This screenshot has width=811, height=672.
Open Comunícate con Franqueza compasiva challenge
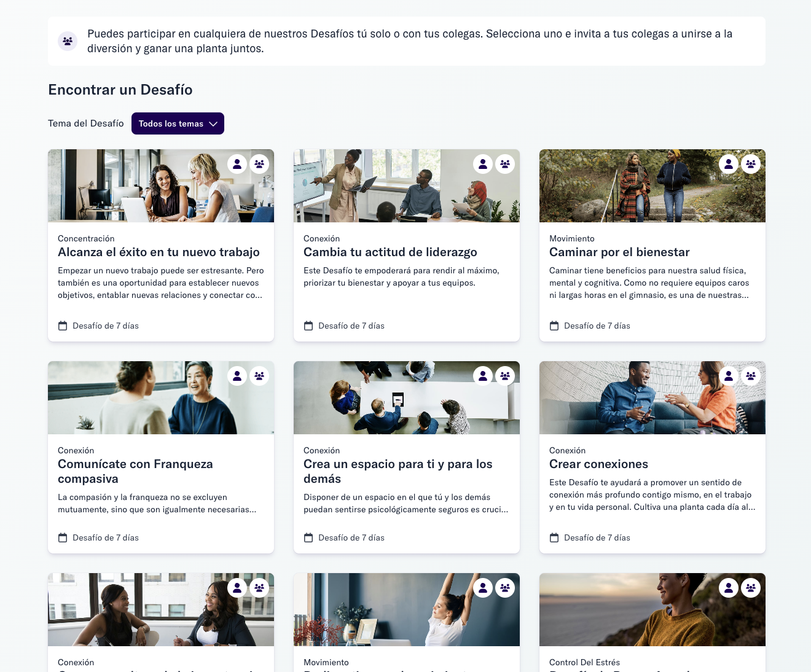click(135, 471)
